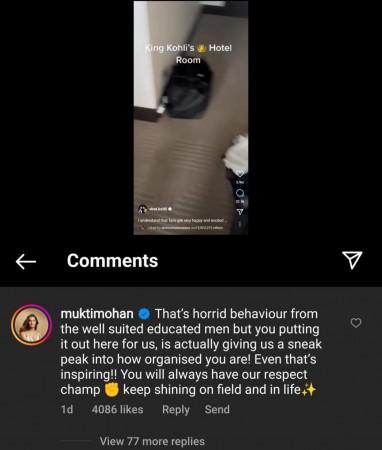Image resolution: width=382 pixels, height=450 pixels.
Task: Expand View 77 more replies
Action: coord(152,441)
